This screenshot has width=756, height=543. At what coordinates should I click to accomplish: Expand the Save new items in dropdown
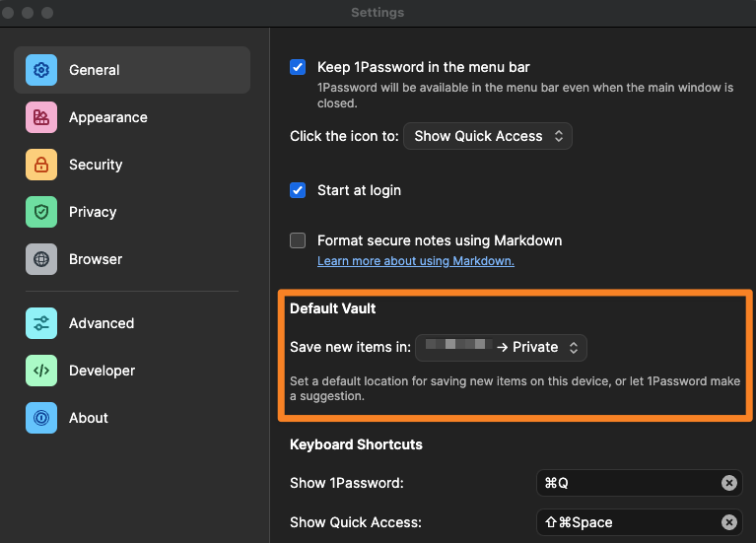point(502,347)
